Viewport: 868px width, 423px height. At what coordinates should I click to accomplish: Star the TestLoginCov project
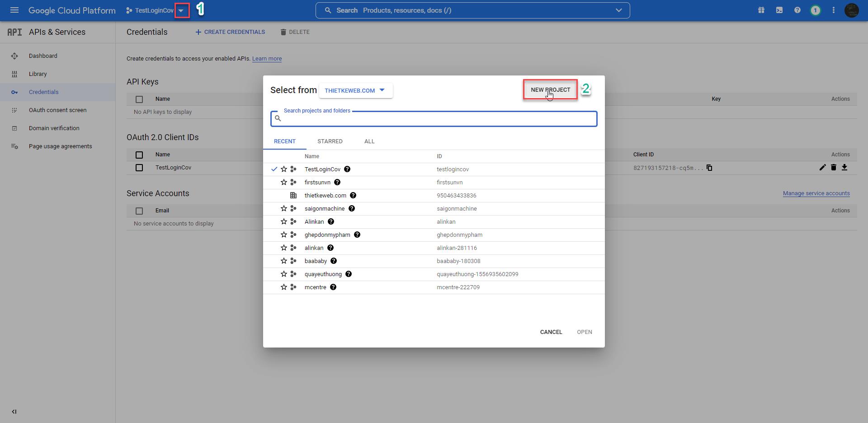pyautogui.click(x=284, y=169)
